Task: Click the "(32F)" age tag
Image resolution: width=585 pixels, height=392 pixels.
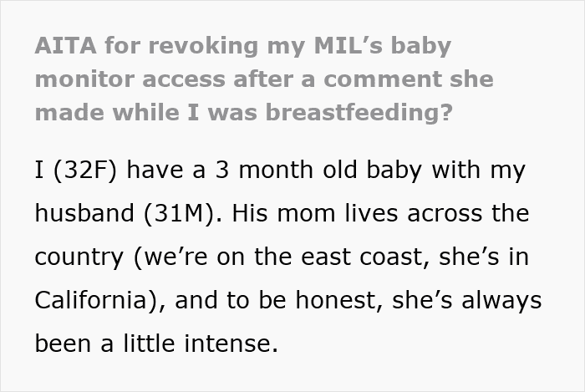Action: click(x=85, y=170)
